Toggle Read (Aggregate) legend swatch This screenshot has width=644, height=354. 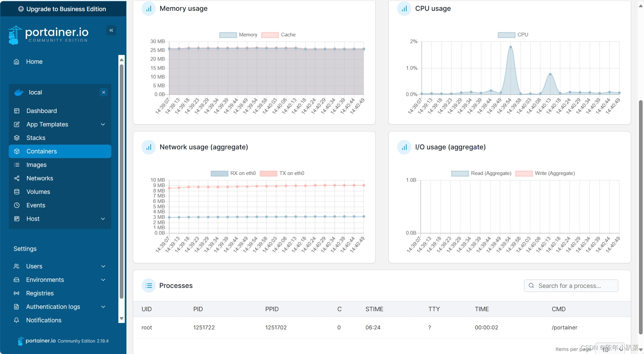pos(460,173)
